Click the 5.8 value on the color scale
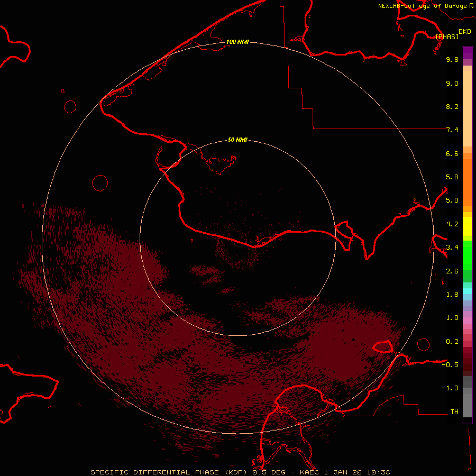This screenshot has width=476, height=476. pos(452,177)
